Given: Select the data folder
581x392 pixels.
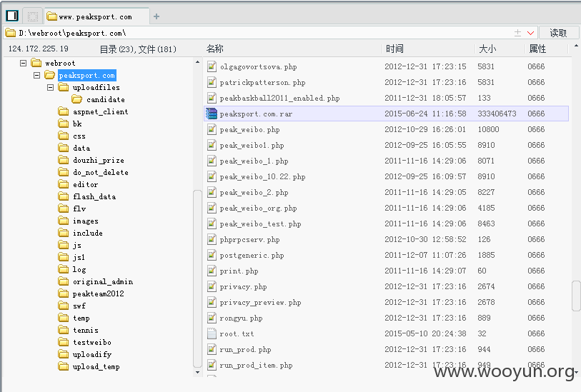Looking at the screenshot, I should (81, 148).
